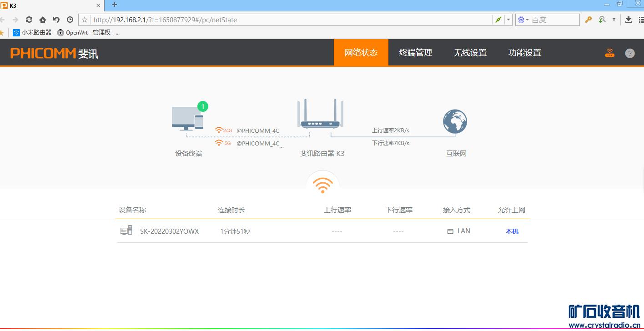This screenshot has width=644, height=331.
Task: Expand dropdown arrow beside the key toolbar icons
Action: (x=614, y=20)
